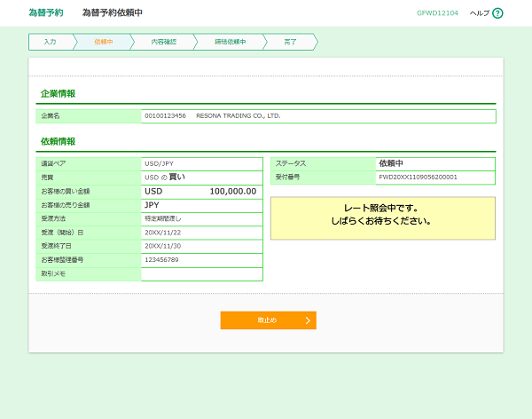Click the 企業名 label

click(x=51, y=116)
